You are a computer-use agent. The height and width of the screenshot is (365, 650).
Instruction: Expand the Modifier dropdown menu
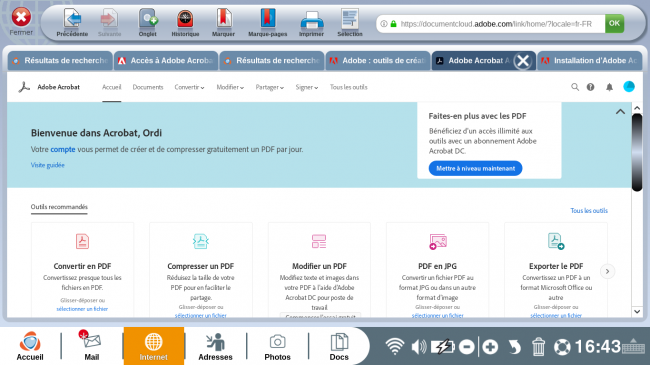point(230,87)
